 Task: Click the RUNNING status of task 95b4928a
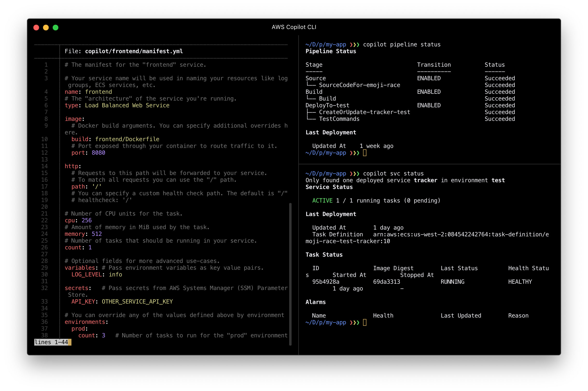tap(452, 282)
